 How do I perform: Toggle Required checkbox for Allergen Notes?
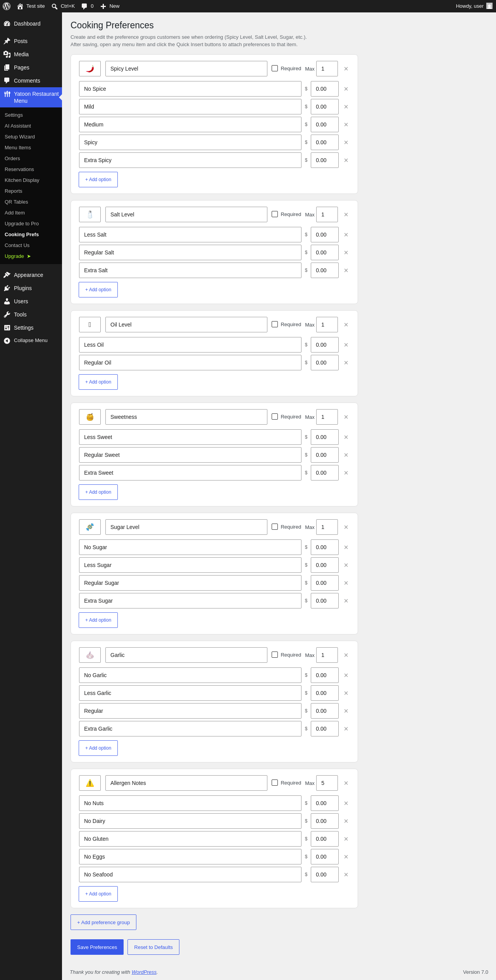click(275, 783)
